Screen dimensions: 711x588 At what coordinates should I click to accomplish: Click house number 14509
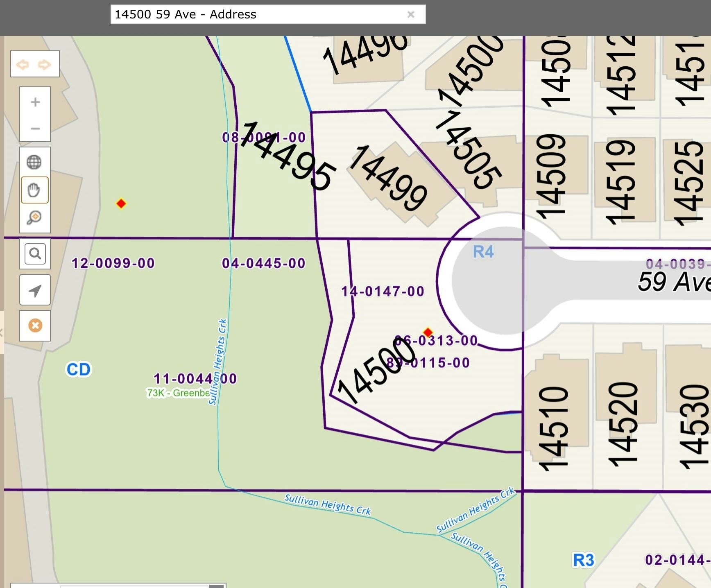(x=551, y=177)
